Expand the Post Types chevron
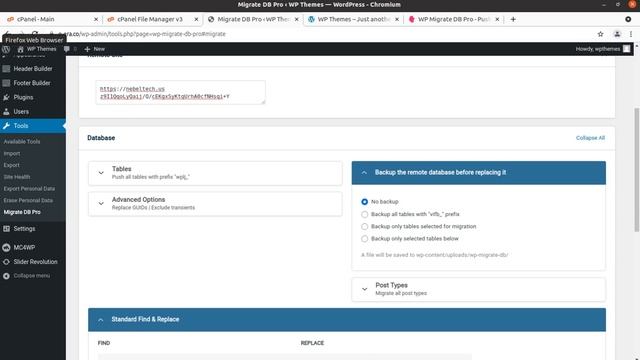The height and width of the screenshot is (360, 640). [x=364, y=289]
